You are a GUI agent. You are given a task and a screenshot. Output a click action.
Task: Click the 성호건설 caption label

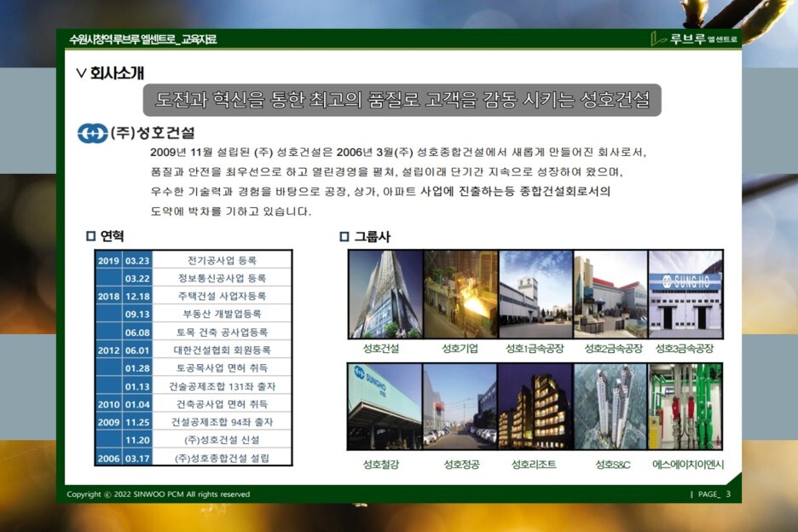(381, 349)
